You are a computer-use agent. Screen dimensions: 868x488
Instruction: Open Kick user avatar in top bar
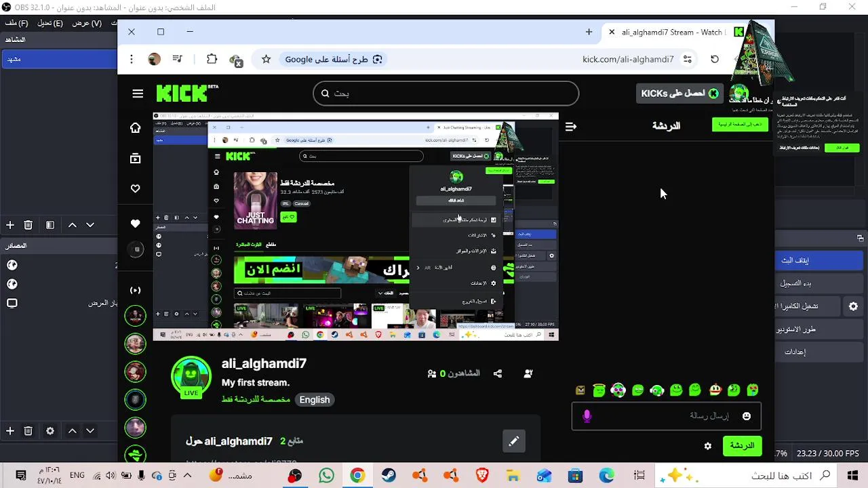[x=740, y=94]
